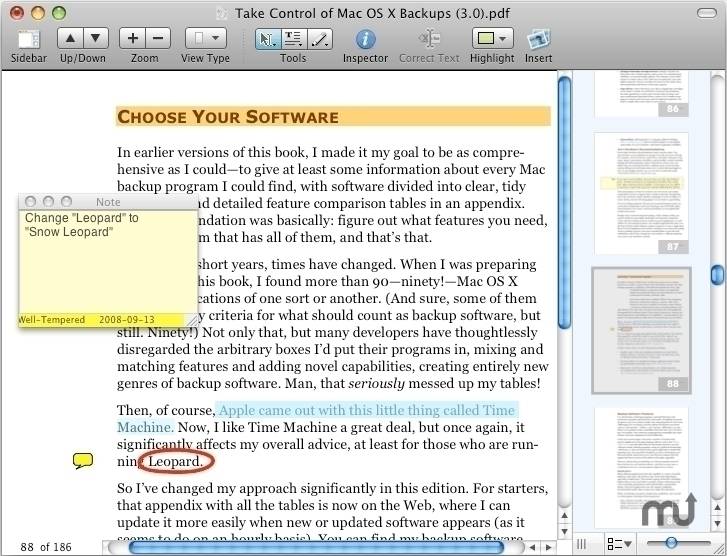Viewport: 727px width, 556px height.
Task: Click the document horizontal scrollbar thumb
Action: [x=316, y=548]
